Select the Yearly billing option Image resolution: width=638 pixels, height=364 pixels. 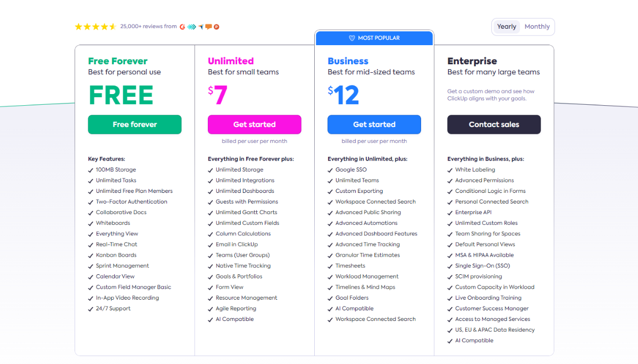(506, 26)
